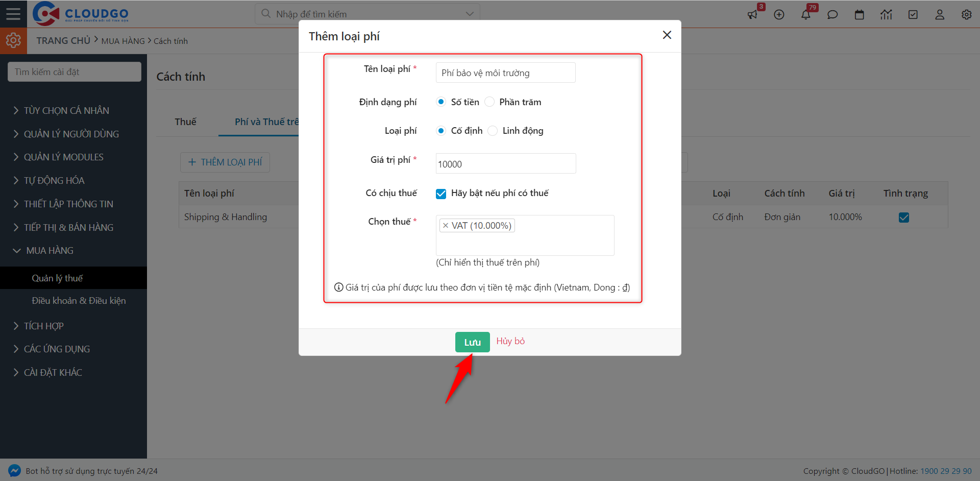Click the green Lưu button
Viewport: 980px width, 481px height.
coord(472,342)
